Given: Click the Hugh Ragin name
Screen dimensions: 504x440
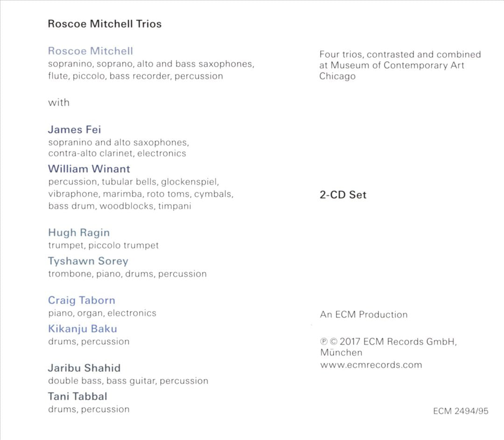Looking at the screenshot, I should [79, 233].
